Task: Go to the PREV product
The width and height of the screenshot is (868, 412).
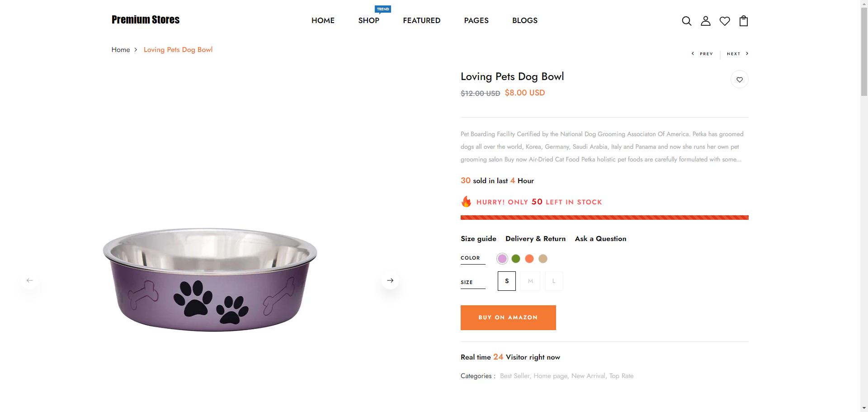Action: point(703,54)
